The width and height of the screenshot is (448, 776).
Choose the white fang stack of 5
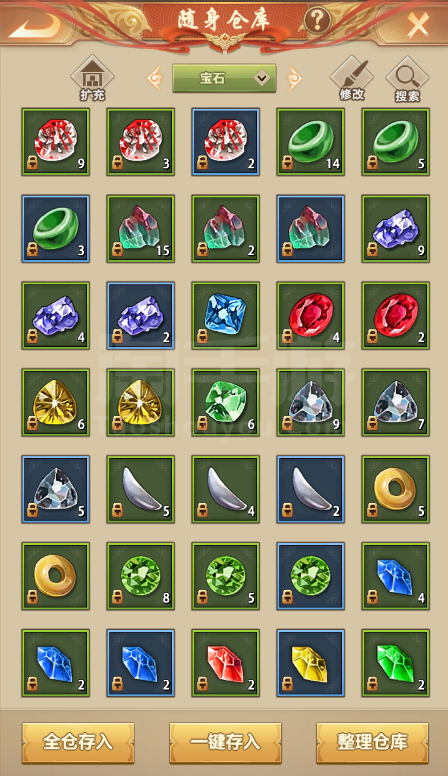pyautogui.click(x=141, y=489)
